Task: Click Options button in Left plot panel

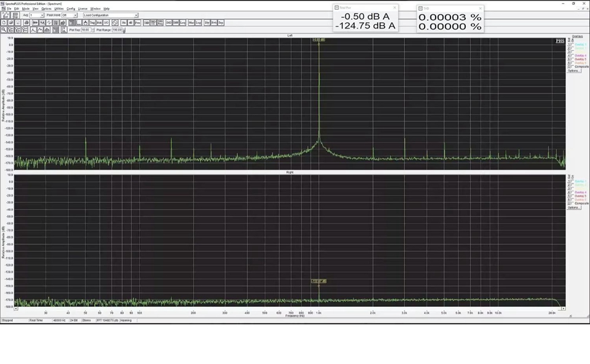Action: pos(573,71)
